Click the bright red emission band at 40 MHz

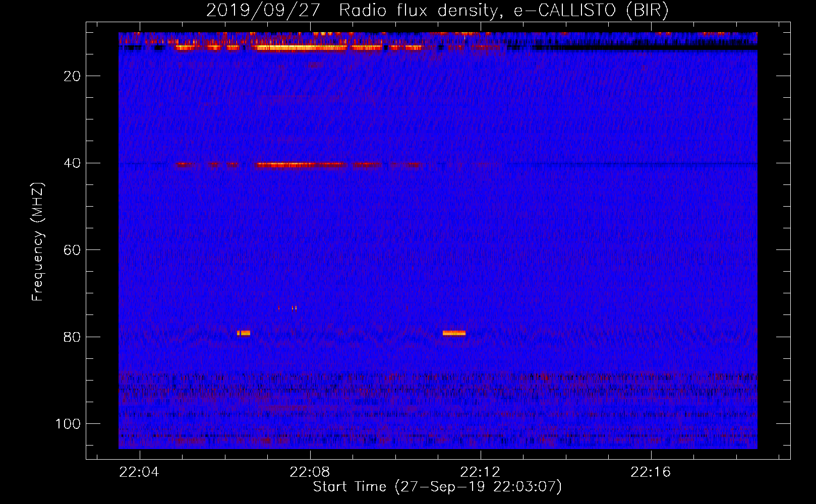[301, 164]
